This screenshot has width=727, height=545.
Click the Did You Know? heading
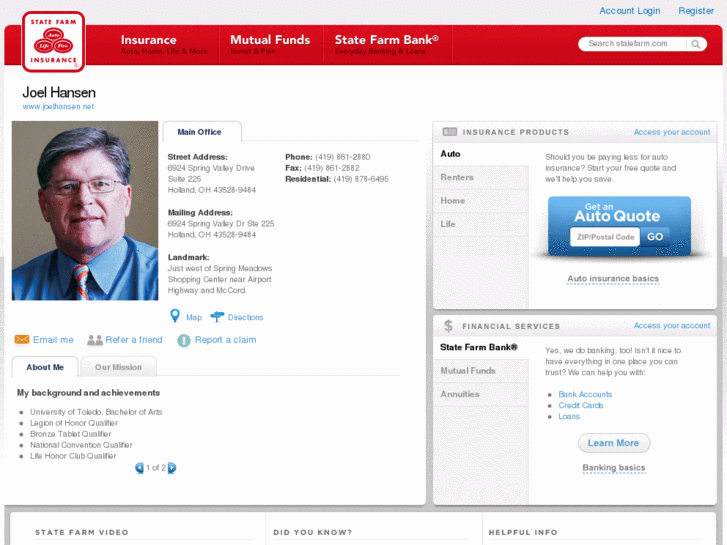(x=312, y=532)
